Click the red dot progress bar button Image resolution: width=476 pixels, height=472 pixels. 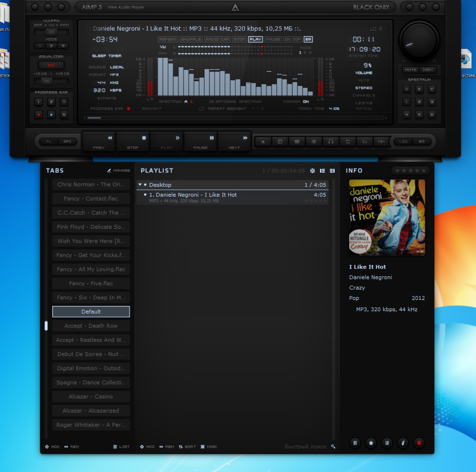[x=39, y=115]
